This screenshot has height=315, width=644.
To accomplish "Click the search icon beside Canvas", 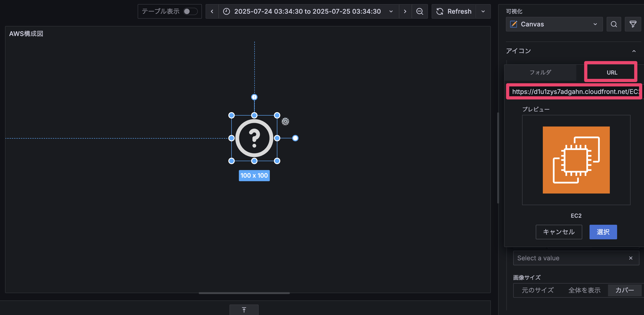I will click(x=614, y=24).
